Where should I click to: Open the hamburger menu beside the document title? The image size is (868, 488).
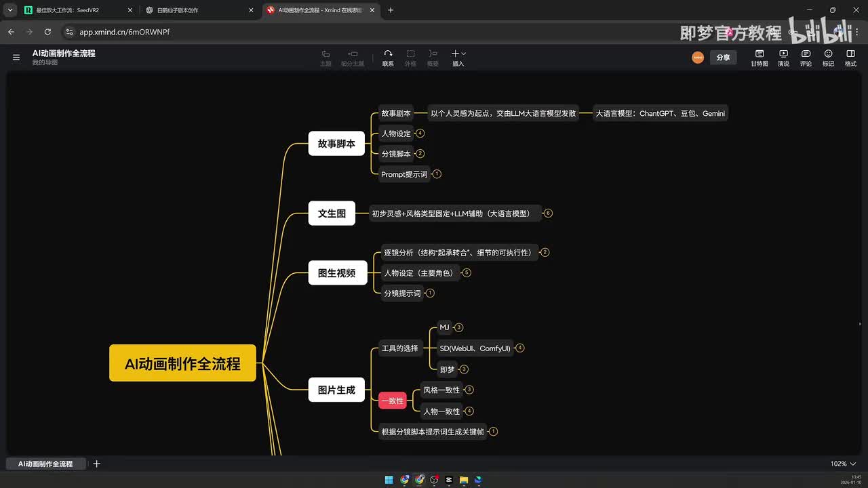click(16, 58)
